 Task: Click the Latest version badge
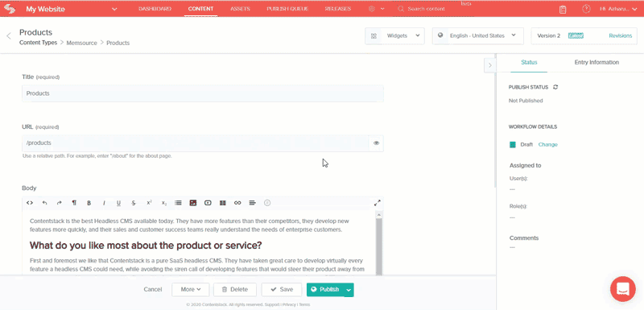tap(576, 35)
